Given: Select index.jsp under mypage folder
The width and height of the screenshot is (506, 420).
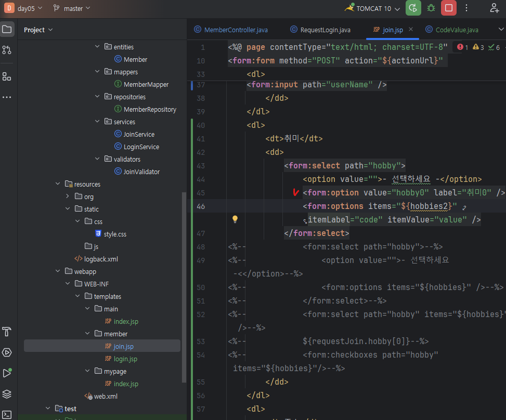Looking at the screenshot, I should (x=121, y=384).
